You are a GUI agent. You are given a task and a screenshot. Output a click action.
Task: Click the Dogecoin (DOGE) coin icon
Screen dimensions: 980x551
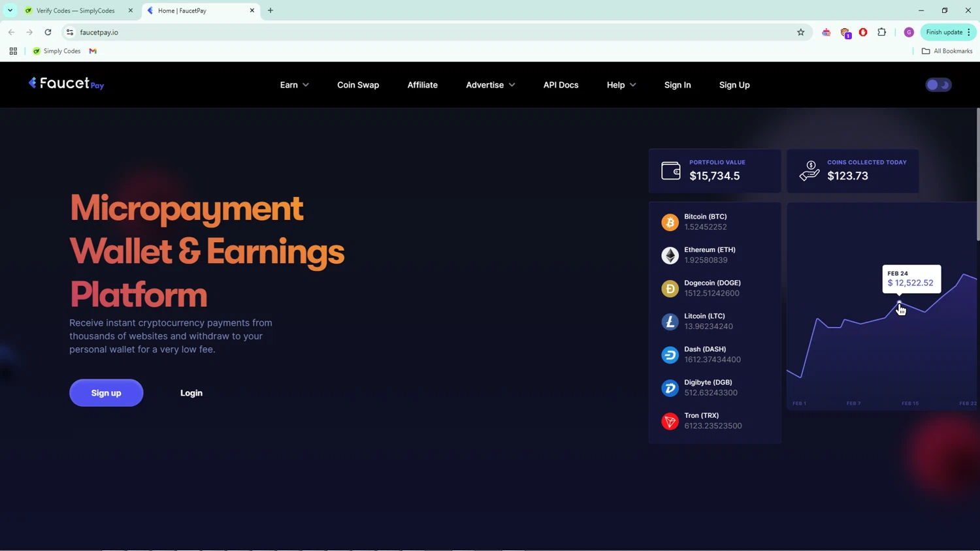[x=670, y=289]
